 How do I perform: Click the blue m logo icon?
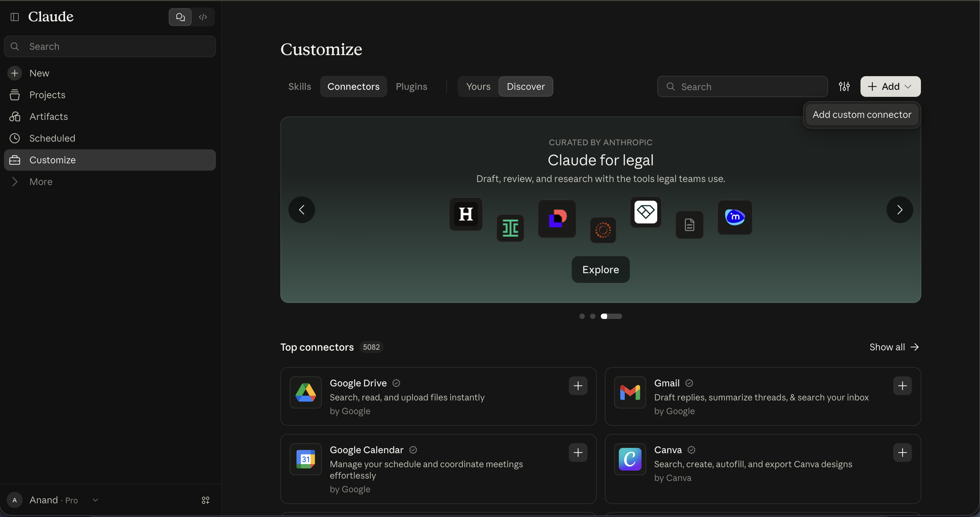coord(735,217)
